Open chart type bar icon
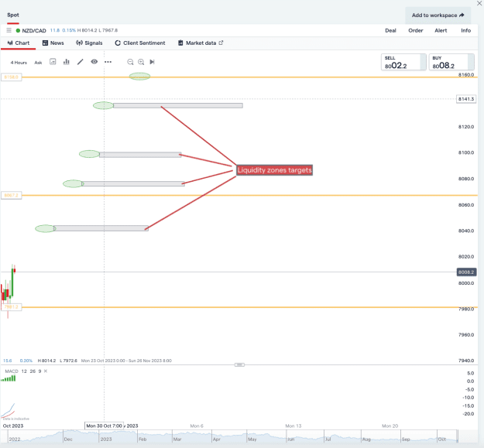This screenshot has height=448, width=484. [x=67, y=62]
